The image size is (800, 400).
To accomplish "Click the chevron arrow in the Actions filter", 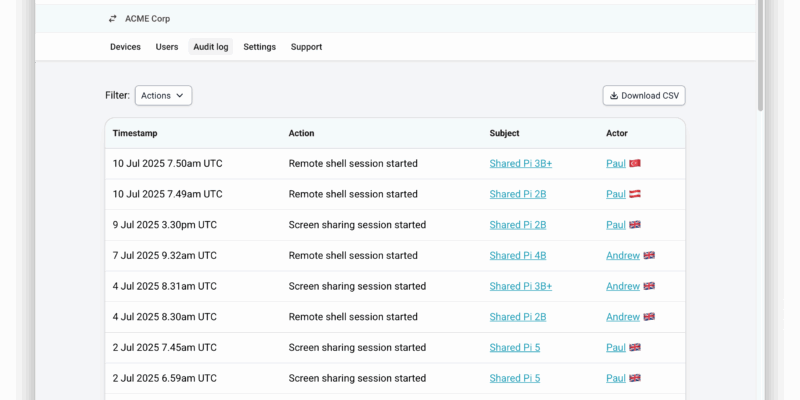I will (x=180, y=96).
